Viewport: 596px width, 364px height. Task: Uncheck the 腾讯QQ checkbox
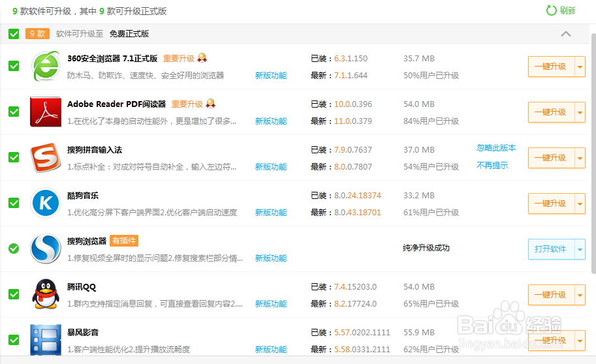[14, 294]
